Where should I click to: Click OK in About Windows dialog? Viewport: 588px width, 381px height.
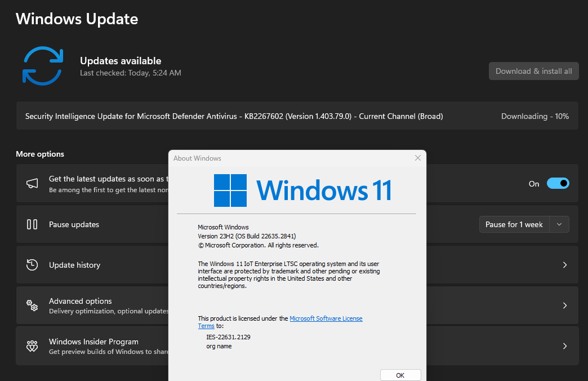click(400, 375)
